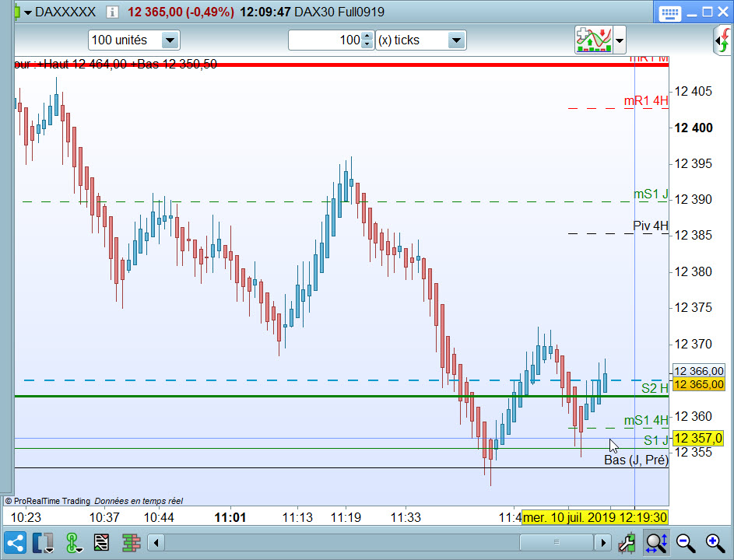Click the 'S1 J' support label
This screenshot has width=734, height=560.
click(656, 440)
